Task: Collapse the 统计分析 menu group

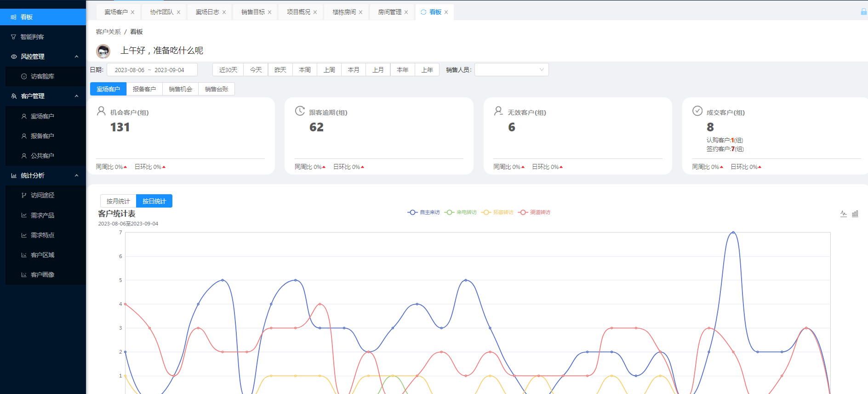Action: (43, 175)
